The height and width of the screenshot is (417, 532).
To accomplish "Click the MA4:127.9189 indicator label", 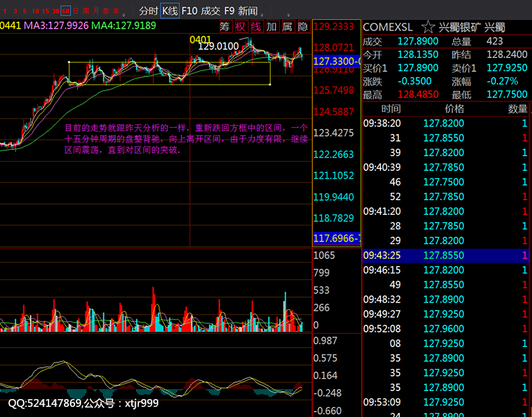I will 124,26.
